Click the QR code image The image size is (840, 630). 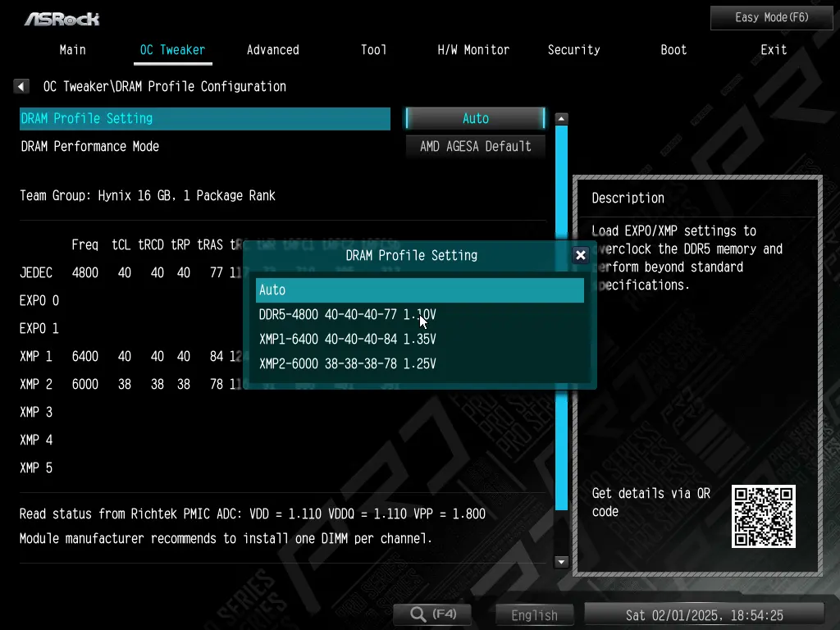764,517
